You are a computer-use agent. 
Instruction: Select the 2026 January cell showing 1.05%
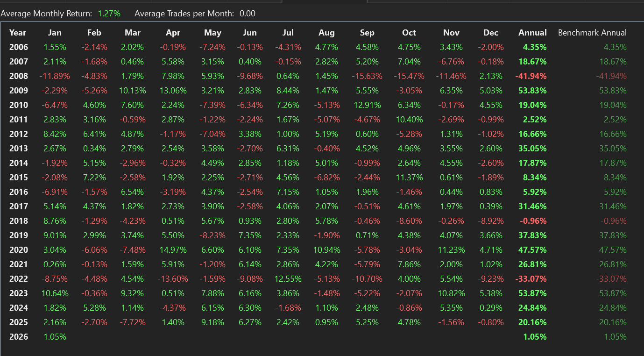(x=55, y=337)
